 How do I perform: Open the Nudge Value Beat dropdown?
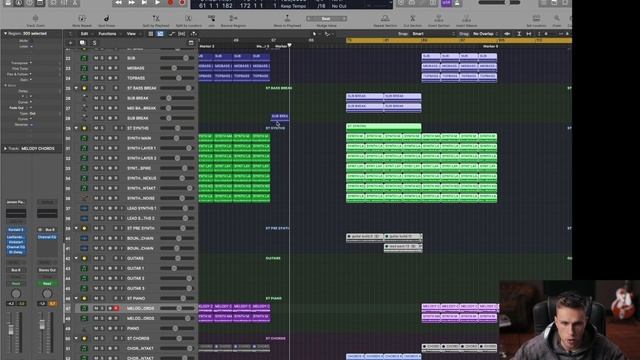[x=326, y=19]
